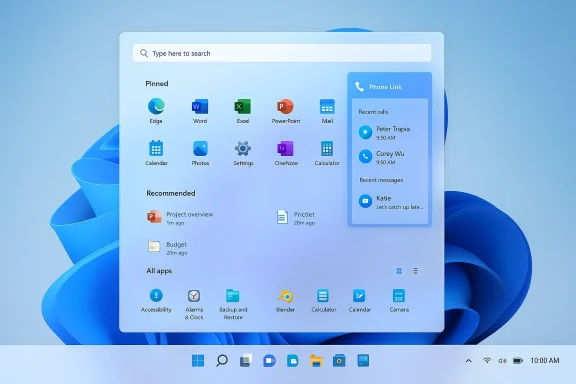
Task: Open the Edge pinned app
Action: click(x=156, y=111)
